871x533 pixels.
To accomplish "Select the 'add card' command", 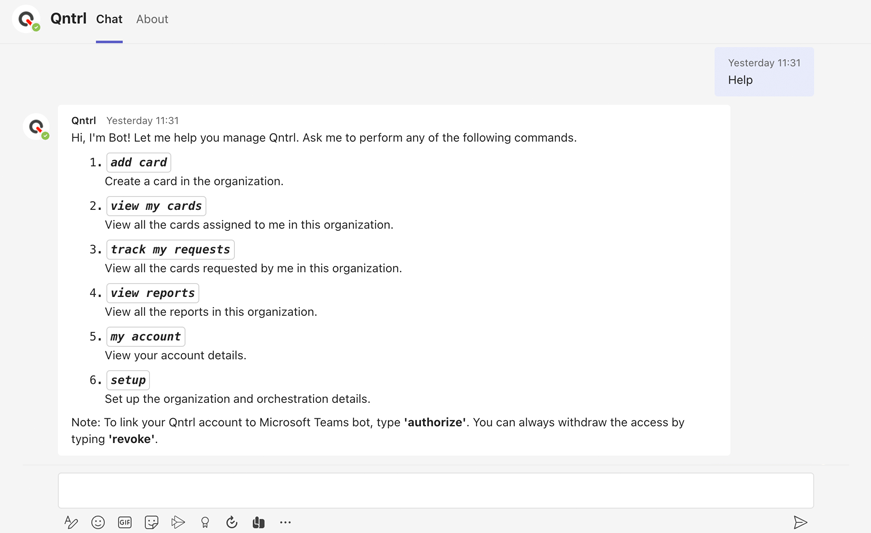I will (138, 162).
